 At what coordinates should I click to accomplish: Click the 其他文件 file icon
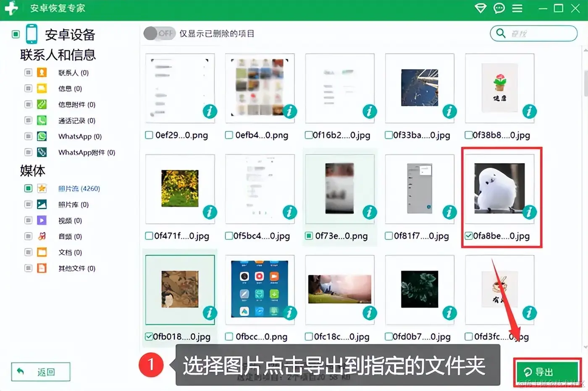[x=42, y=268]
